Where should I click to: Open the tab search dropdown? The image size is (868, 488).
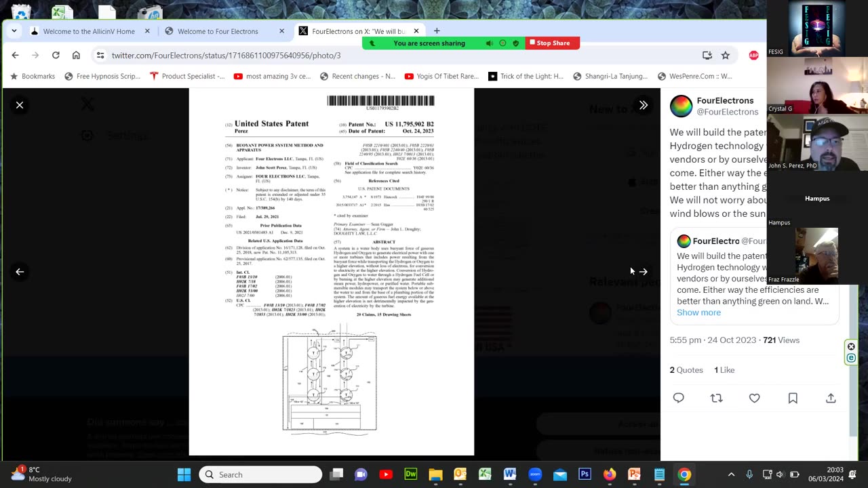pyautogui.click(x=14, y=31)
